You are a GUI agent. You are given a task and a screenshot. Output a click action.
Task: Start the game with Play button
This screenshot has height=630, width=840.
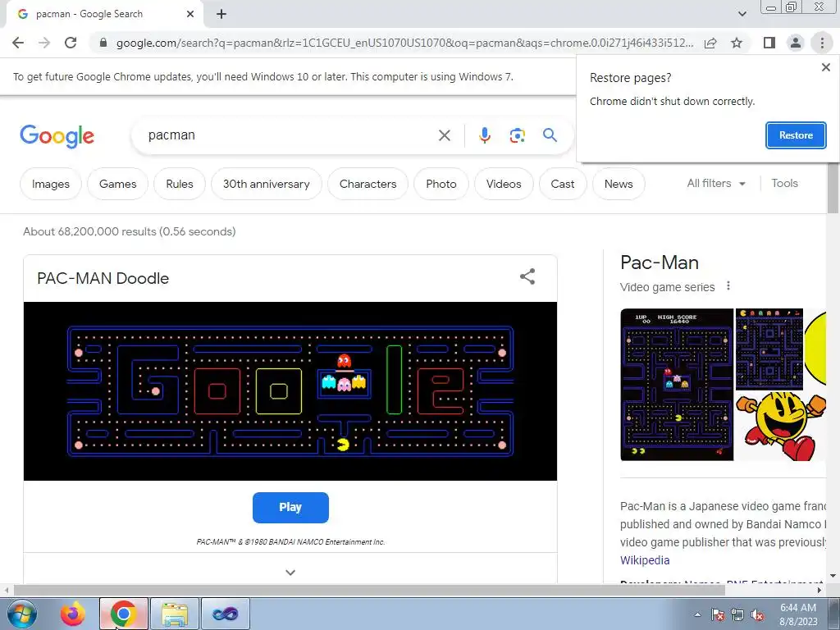(290, 507)
